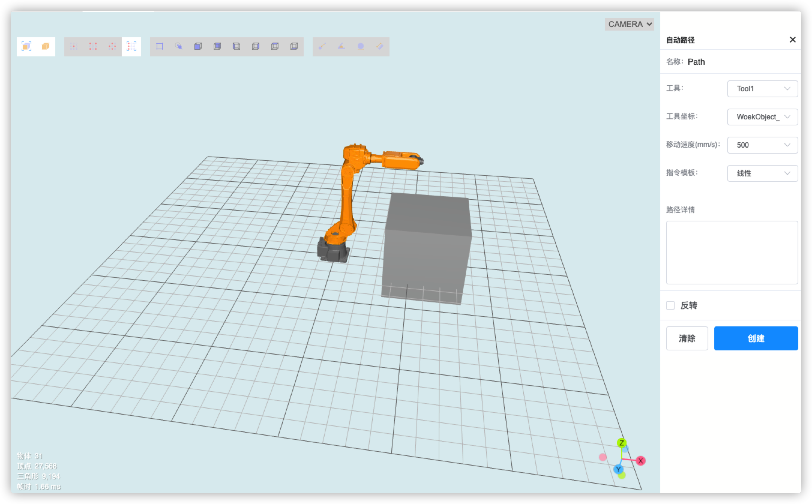The height and width of the screenshot is (504, 812).
Task: Switch to the front face cube view
Action: pos(198,46)
